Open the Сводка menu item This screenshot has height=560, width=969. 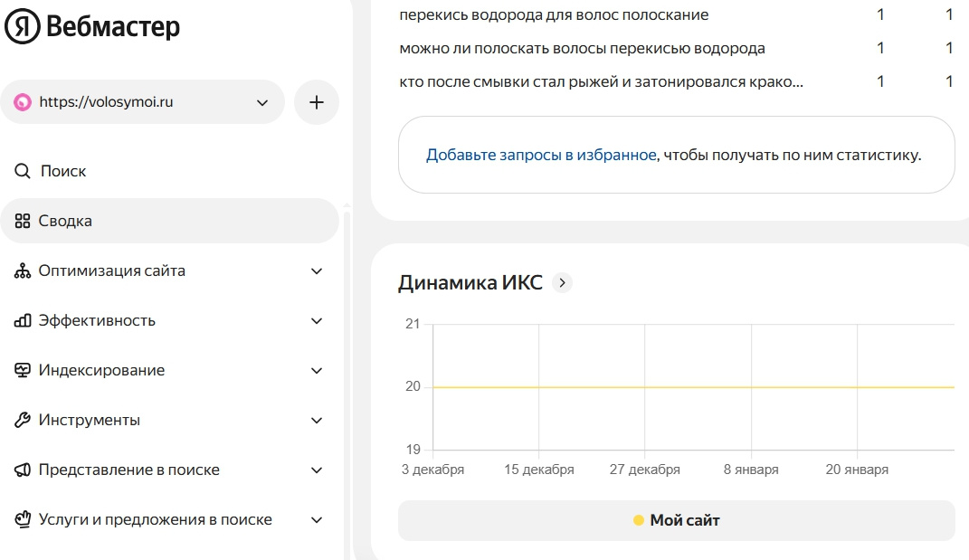point(65,221)
